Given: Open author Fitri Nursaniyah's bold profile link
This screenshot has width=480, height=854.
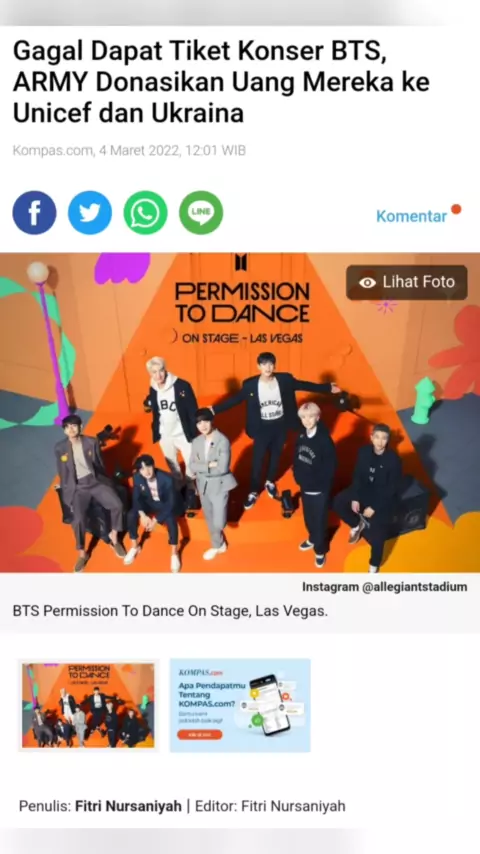Looking at the screenshot, I should coord(128,806).
